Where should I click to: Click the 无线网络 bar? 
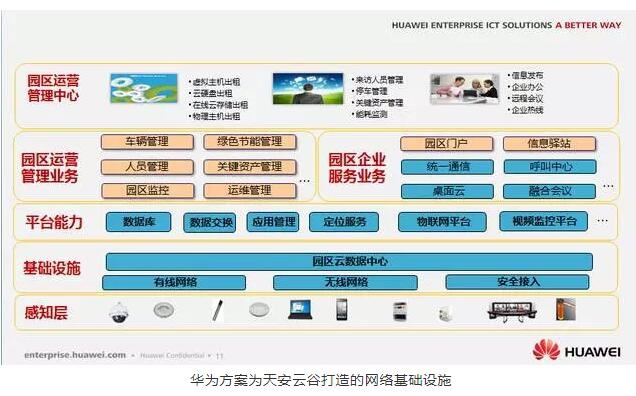pyautogui.click(x=345, y=282)
